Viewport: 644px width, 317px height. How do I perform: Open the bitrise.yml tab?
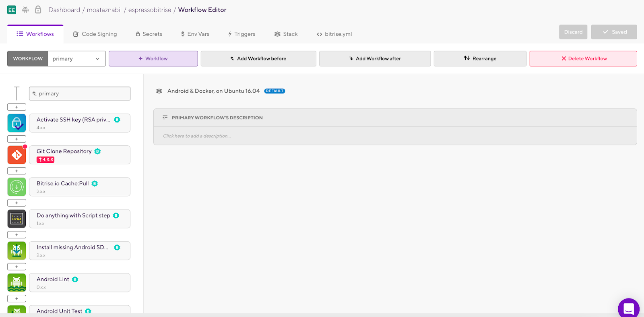click(334, 34)
